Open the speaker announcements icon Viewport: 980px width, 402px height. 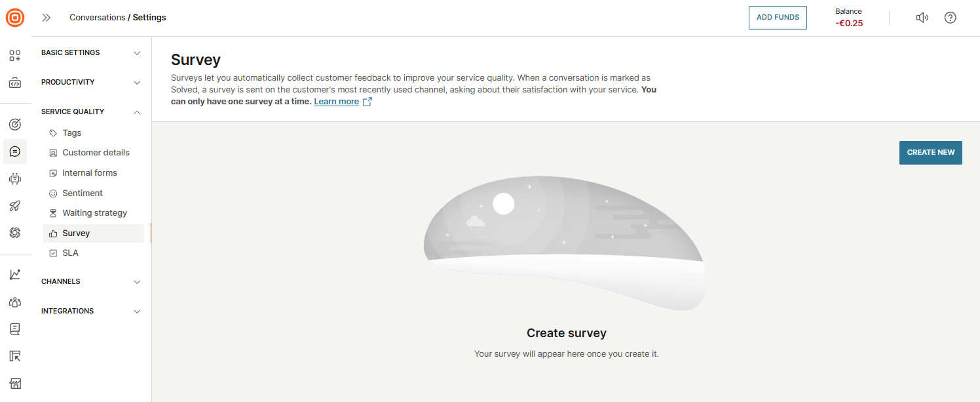(922, 18)
